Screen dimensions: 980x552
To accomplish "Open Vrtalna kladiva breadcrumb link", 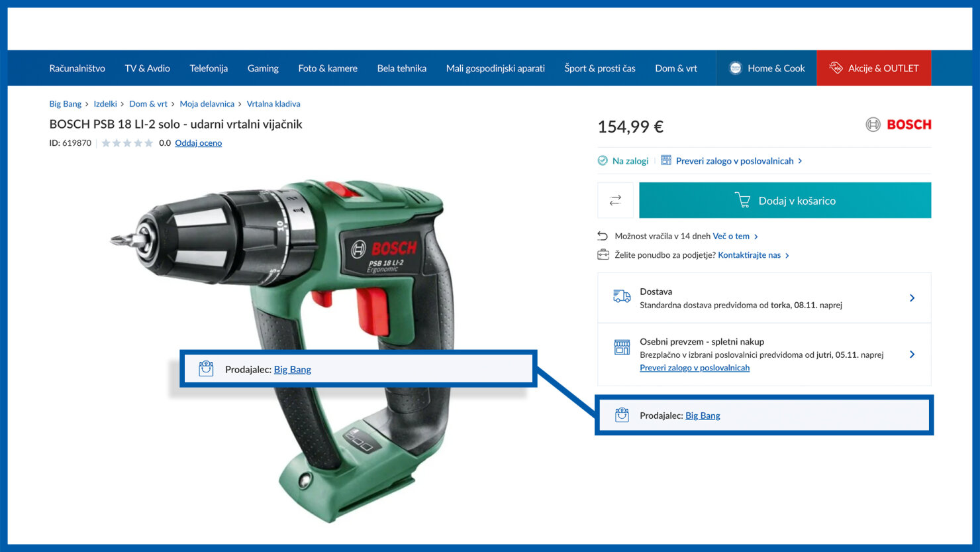I will point(273,104).
